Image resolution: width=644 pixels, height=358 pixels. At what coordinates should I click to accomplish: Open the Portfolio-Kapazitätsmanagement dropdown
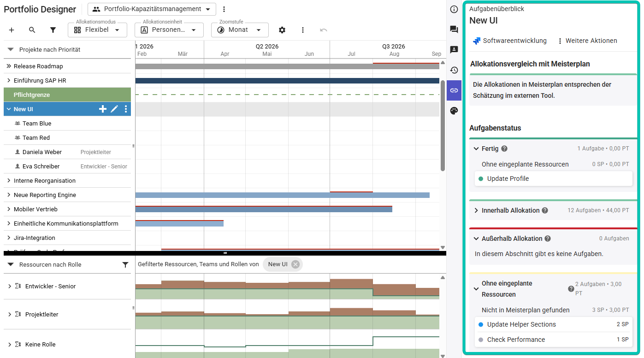pyautogui.click(x=152, y=9)
